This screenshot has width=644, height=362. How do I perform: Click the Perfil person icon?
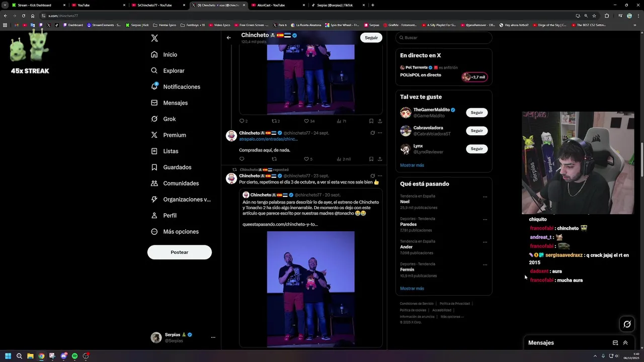click(154, 215)
